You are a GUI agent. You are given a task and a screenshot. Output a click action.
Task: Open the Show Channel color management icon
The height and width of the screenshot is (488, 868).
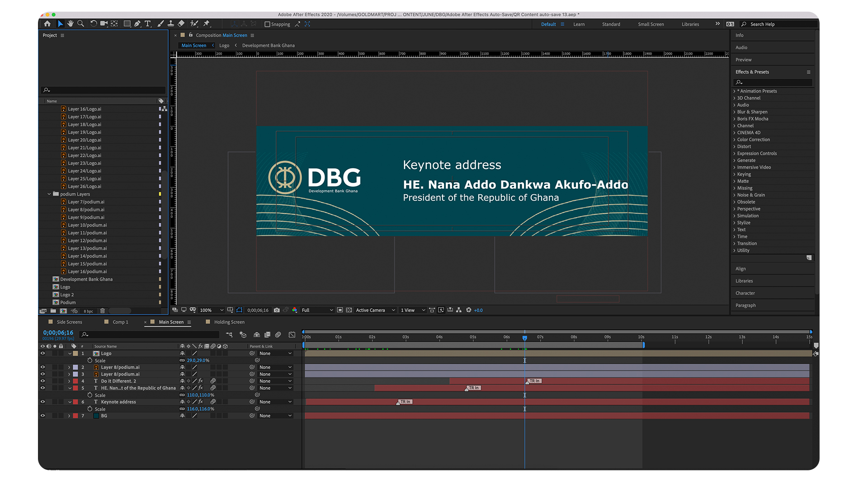tap(295, 310)
